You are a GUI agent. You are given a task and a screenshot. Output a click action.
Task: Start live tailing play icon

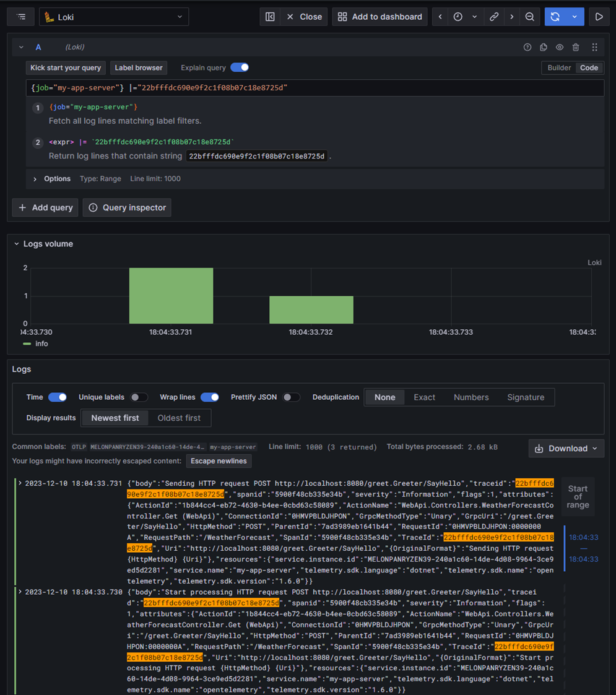[599, 17]
